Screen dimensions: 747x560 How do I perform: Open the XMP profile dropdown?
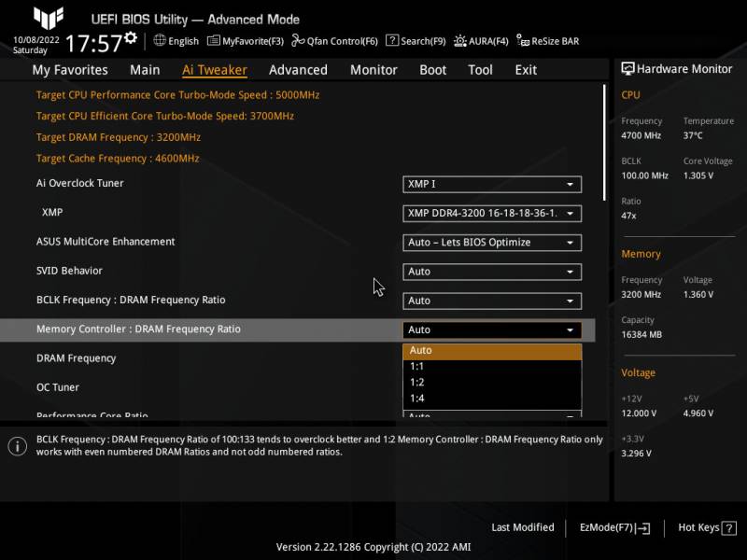[x=492, y=214]
